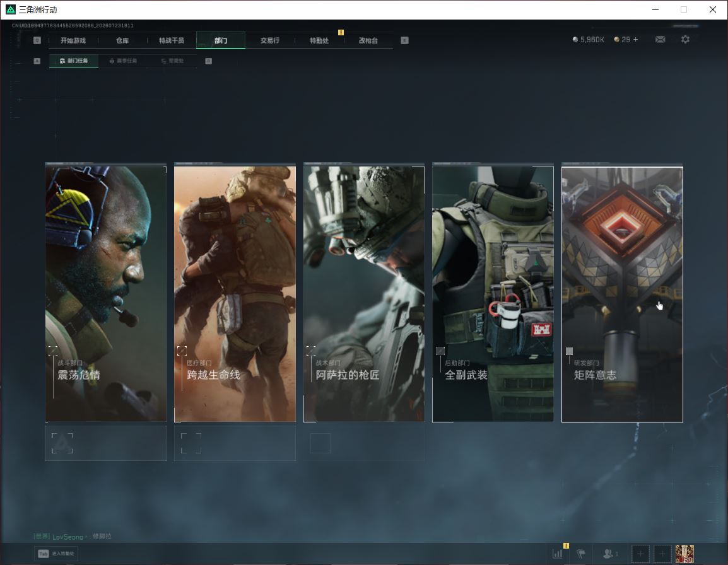Select the 部门任务 sub-tab

pyautogui.click(x=74, y=61)
